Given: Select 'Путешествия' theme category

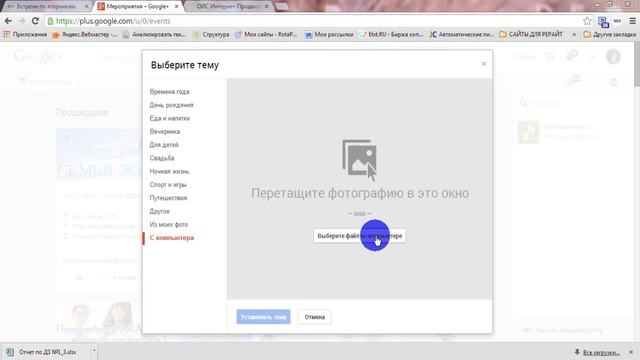Looking at the screenshot, I should click(x=168, y=198).
